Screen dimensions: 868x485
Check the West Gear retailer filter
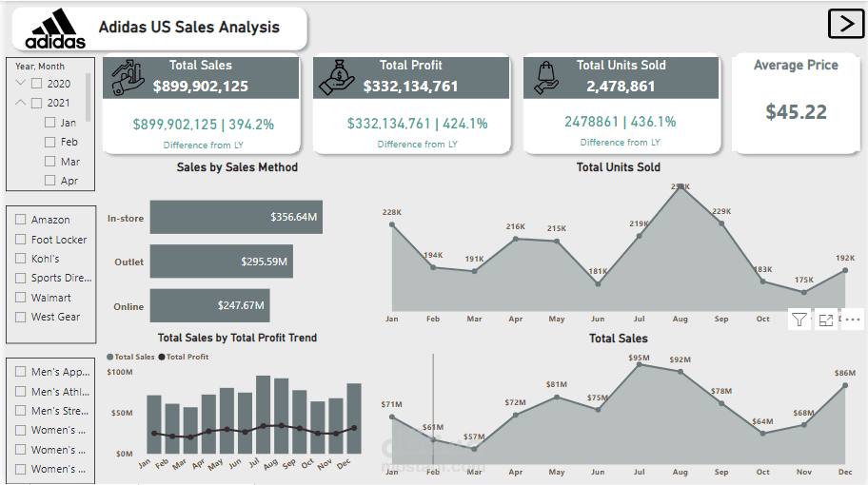(x=21, y=317)
